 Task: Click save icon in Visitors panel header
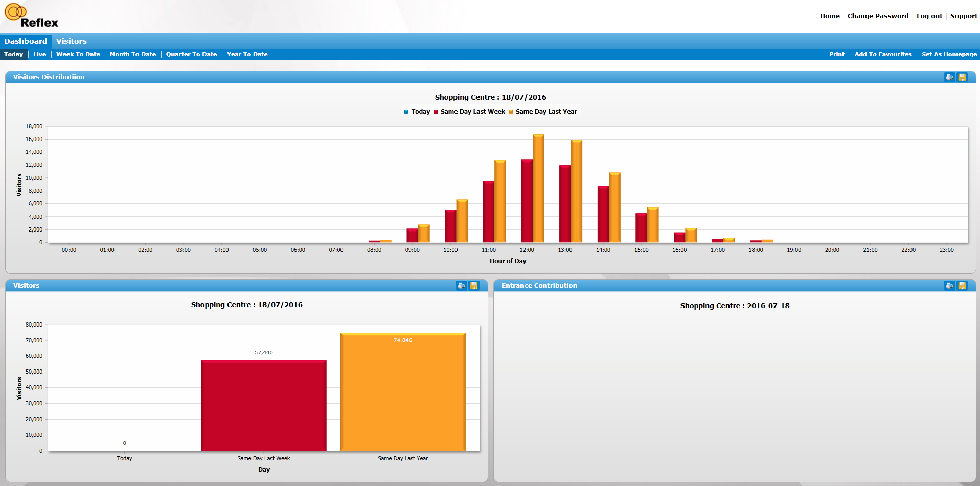click(474, 286)
